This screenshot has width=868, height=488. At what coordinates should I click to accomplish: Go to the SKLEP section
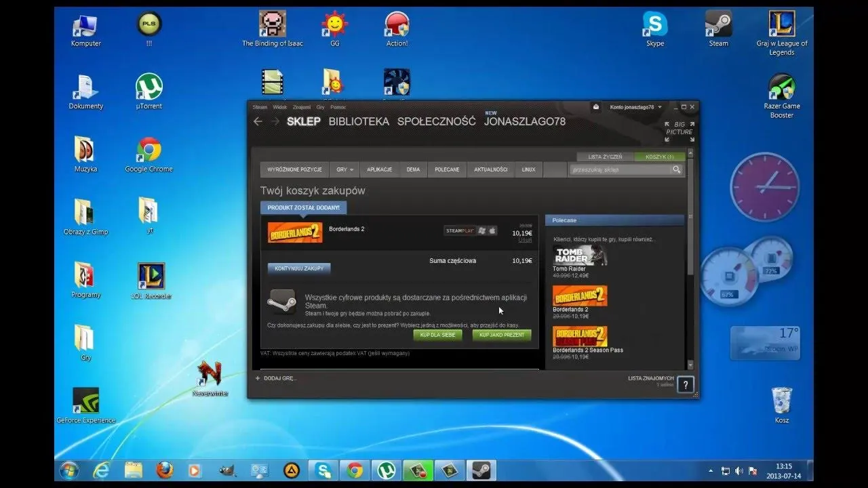pyautogui.click(x=303, y=121)
